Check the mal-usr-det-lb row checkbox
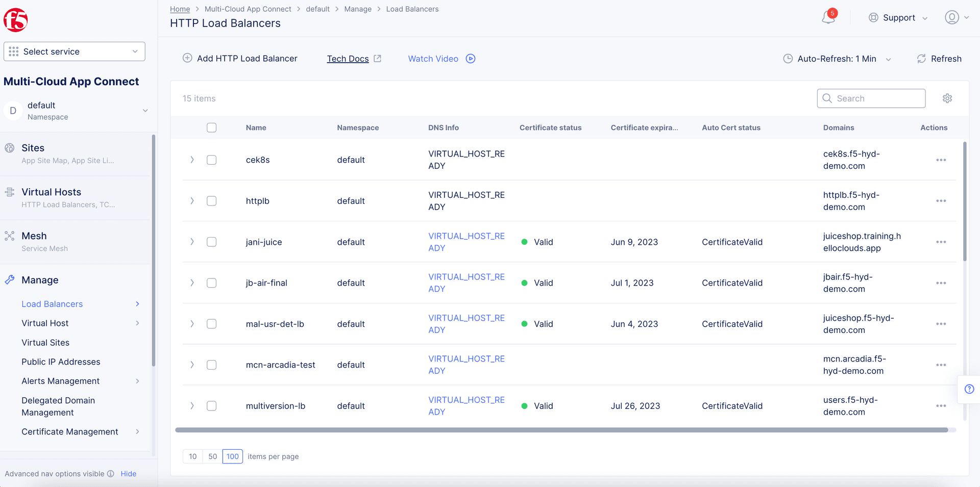This screenshot has height=487, width=980. coord(211,324)
